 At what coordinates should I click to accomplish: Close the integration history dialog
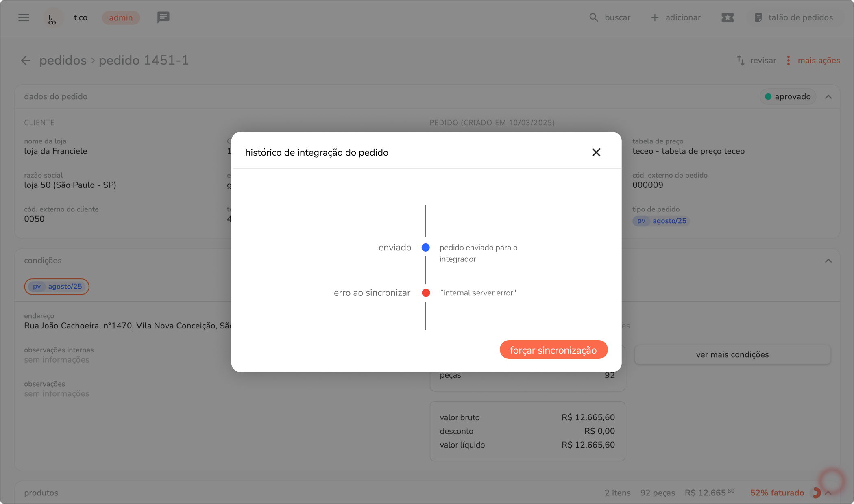[596, 152]
